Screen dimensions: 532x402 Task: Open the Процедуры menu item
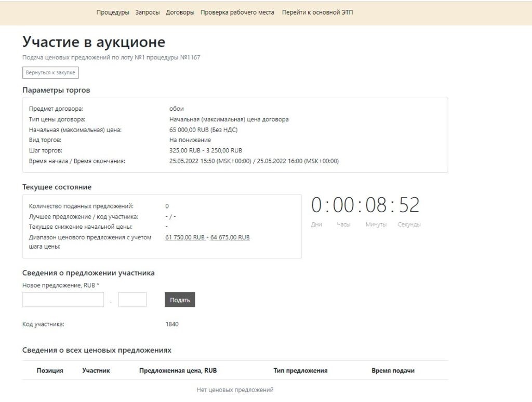pyautogui.click(x=113, y=12)
